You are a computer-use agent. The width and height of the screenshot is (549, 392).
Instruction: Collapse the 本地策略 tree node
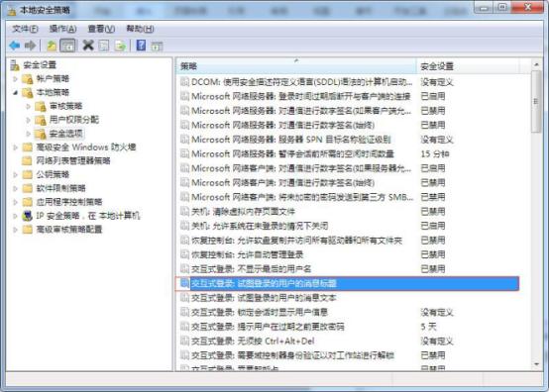pos(15,92)
